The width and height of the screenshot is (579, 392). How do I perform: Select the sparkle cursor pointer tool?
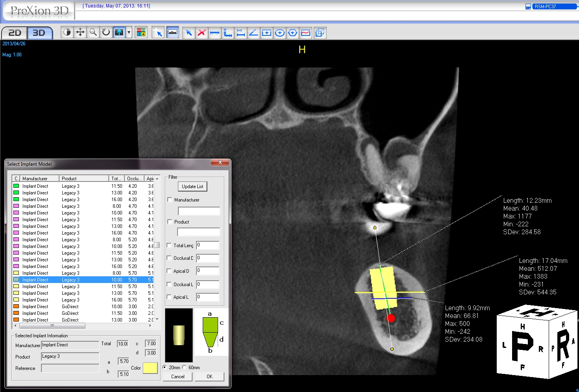click(x=158, y=32)
